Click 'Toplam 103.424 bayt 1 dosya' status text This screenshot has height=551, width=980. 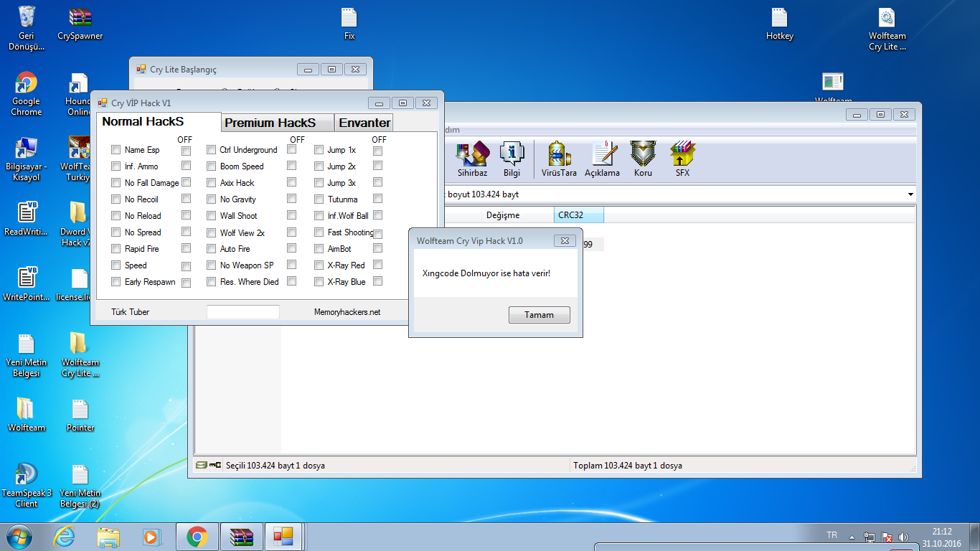pos(628,466)
